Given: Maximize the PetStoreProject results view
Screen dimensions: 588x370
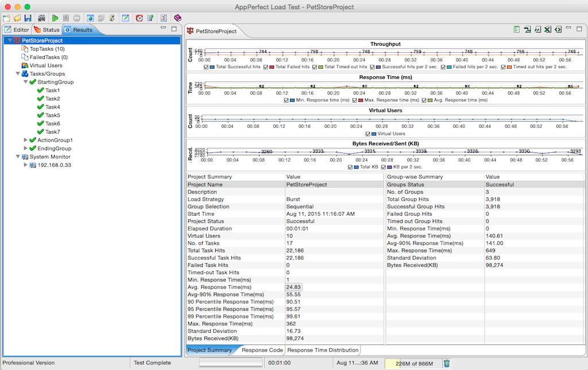Looking at the screenshot, I should pos(579,29).
